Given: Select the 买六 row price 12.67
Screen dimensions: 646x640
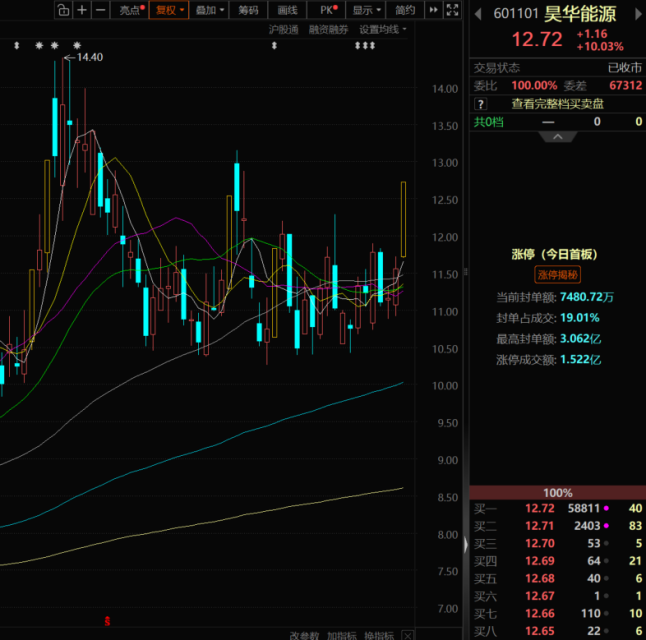Looking at the screenshot, I should 540,596.
